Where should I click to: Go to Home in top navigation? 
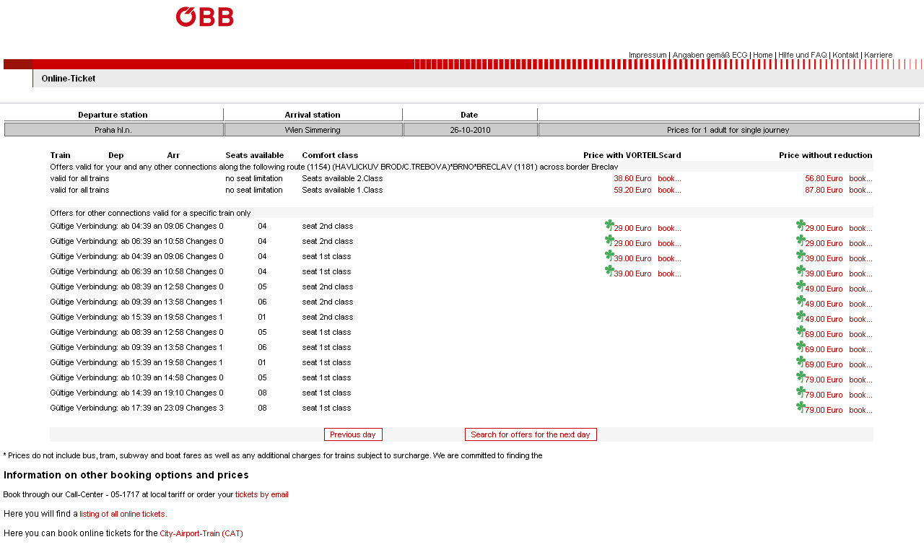click(x=762, y=55)
